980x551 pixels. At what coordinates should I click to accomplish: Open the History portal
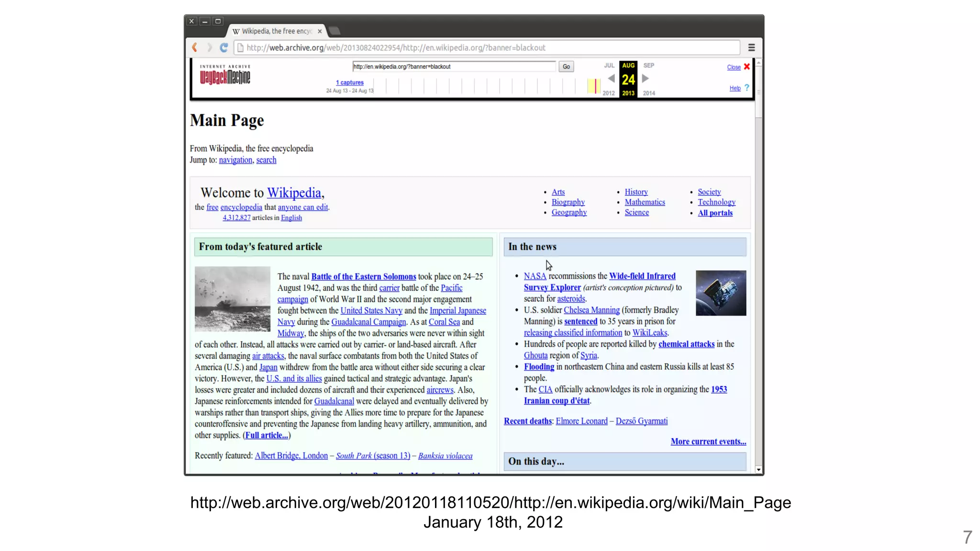click(x=636, y=192)
